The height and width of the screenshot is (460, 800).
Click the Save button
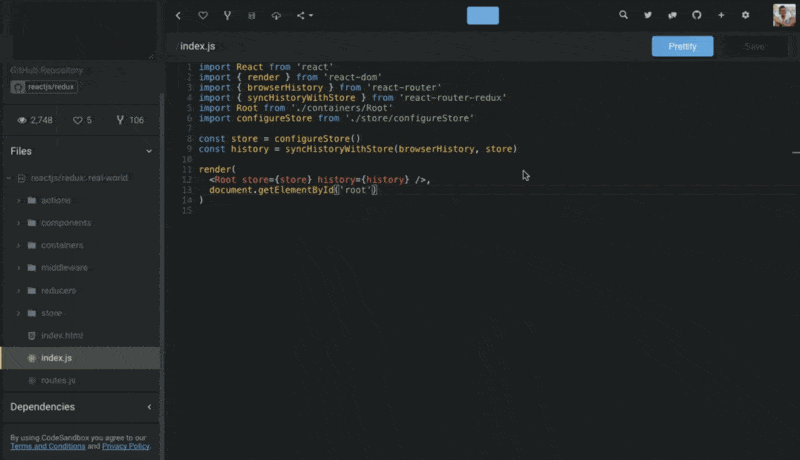(755, 46)
